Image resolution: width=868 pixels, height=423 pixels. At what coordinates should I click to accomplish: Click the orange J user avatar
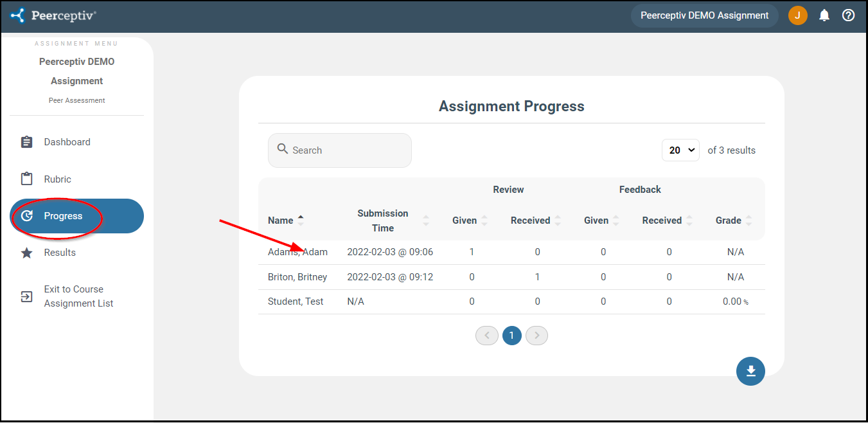[797, 15]
